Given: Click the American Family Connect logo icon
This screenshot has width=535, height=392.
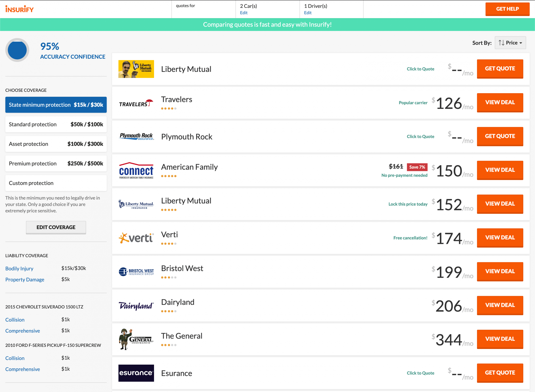Looking at the screenshot, I should click(137, 169).
